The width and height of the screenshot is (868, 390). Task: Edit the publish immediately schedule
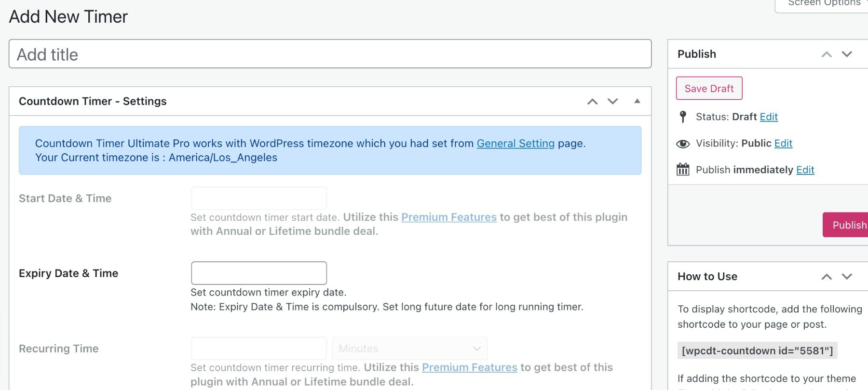click(805, 170)
